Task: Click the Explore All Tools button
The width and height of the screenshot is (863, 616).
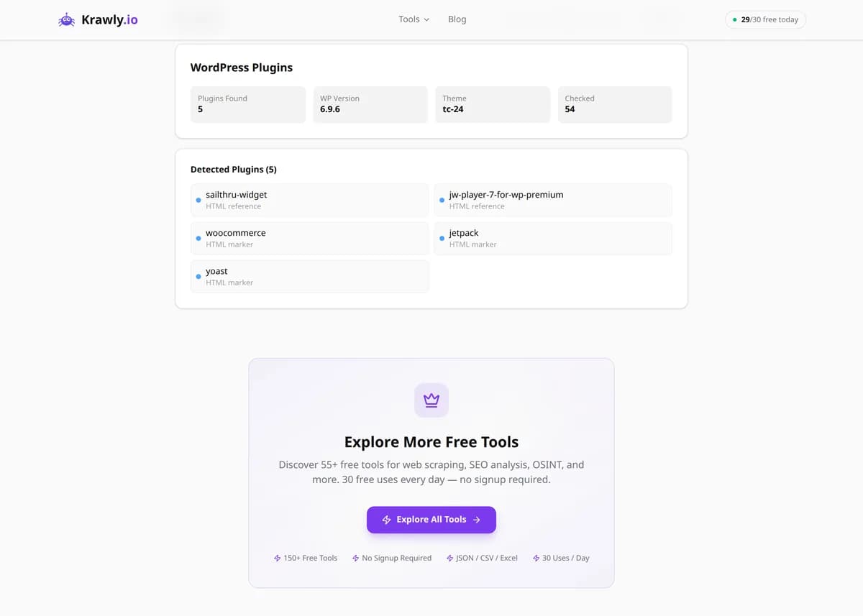Action: click(x=431, y=520)
